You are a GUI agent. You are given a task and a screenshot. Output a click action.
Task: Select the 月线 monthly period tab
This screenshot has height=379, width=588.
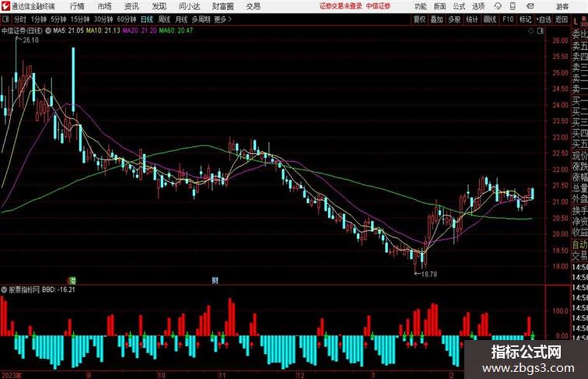[182, 19]
